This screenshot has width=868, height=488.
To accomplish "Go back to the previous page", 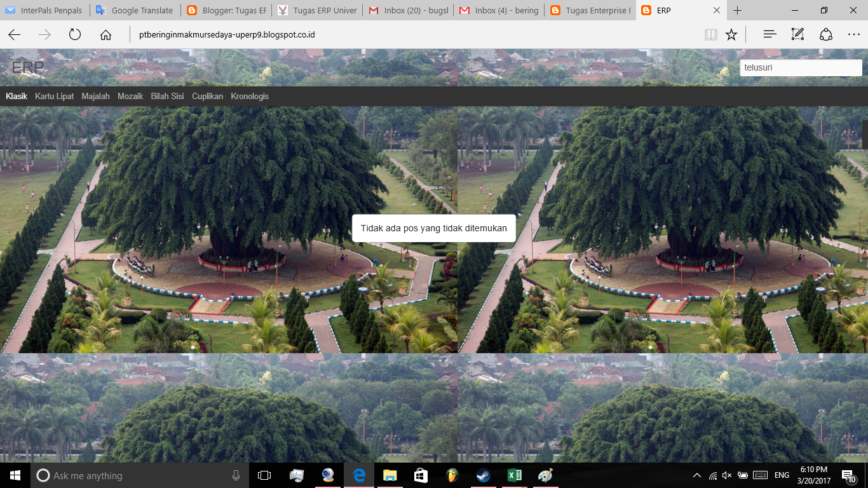I will click(x=14, y=35).
